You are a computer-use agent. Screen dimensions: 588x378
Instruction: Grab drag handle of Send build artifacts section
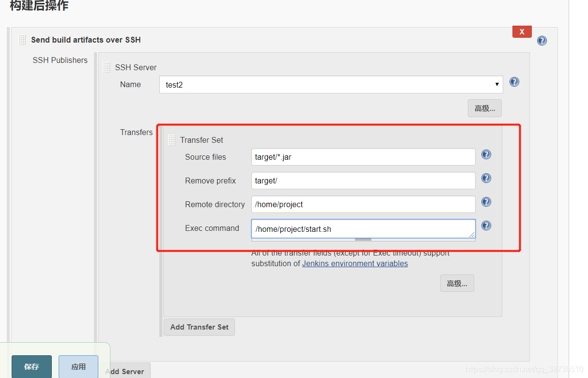coord(22,40)
